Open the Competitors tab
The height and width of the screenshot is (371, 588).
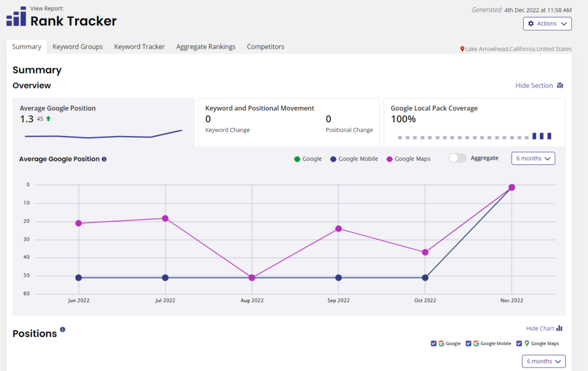265,47
